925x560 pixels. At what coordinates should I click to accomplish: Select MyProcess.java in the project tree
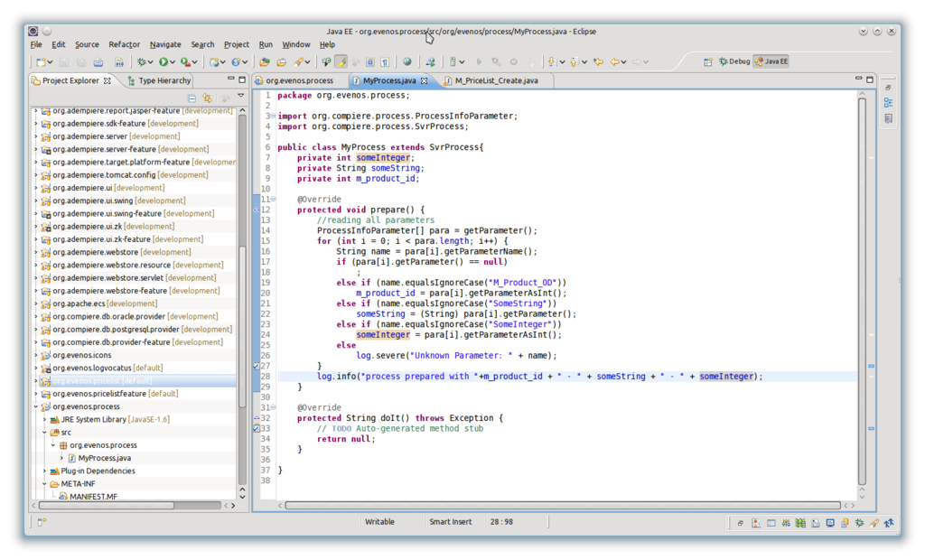pyautogui.click(x=104, y=458)
